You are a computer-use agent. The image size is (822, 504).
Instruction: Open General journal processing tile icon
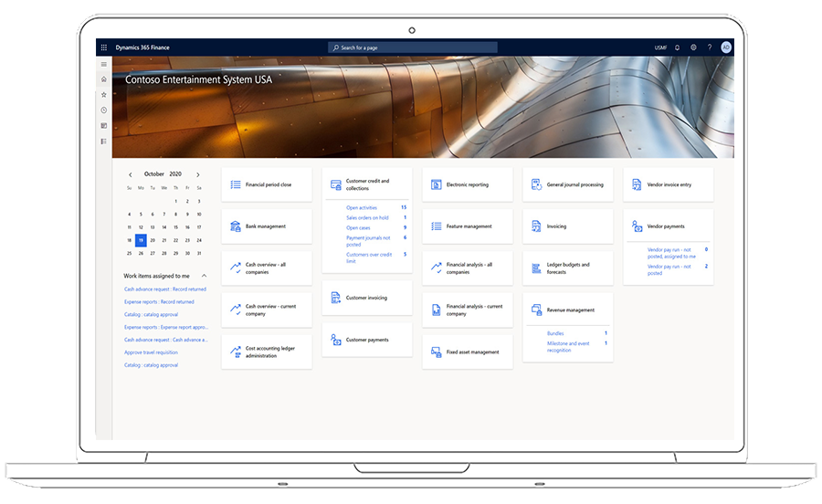click(536, 184)
